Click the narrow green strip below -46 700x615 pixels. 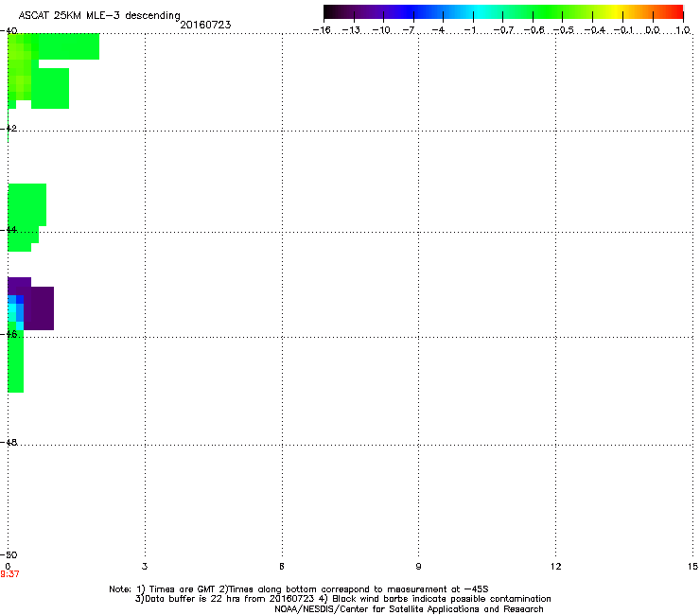(16, 361)
